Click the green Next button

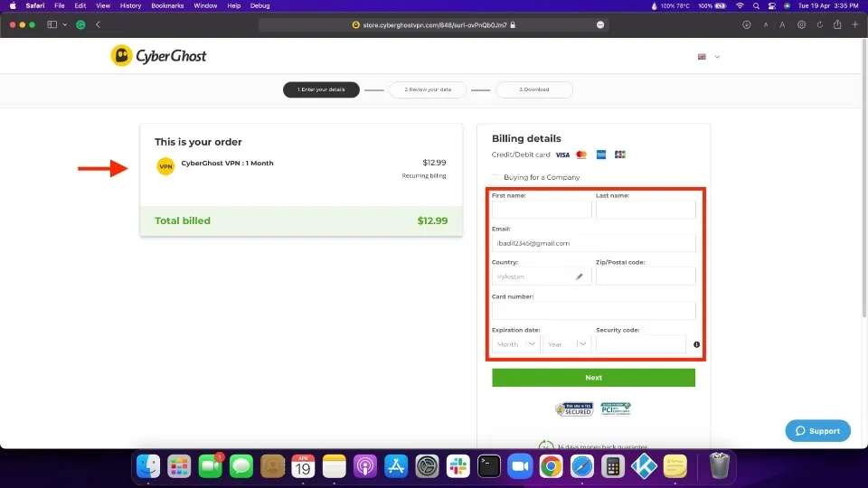pos(593,378)
